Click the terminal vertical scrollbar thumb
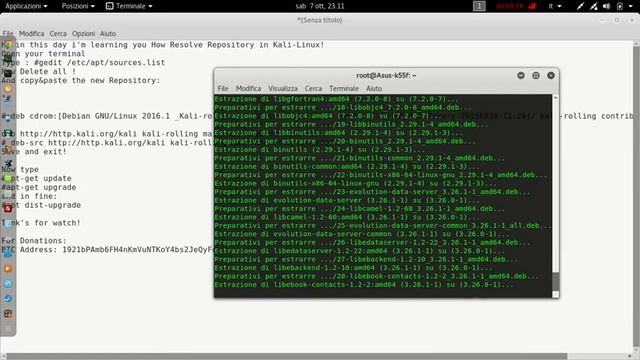 [x=556, y=281]
